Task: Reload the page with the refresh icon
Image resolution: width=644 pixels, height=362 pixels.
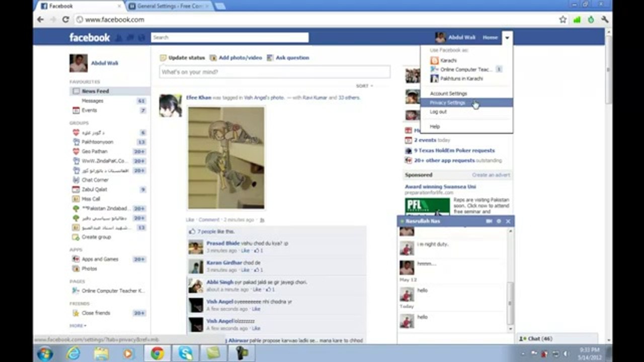Action: (65, 20)
